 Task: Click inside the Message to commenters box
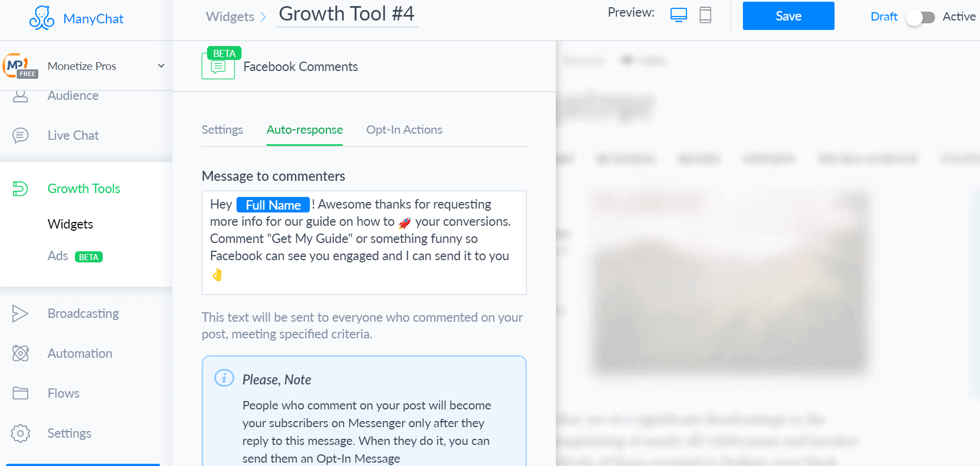[x=364, y=242]
